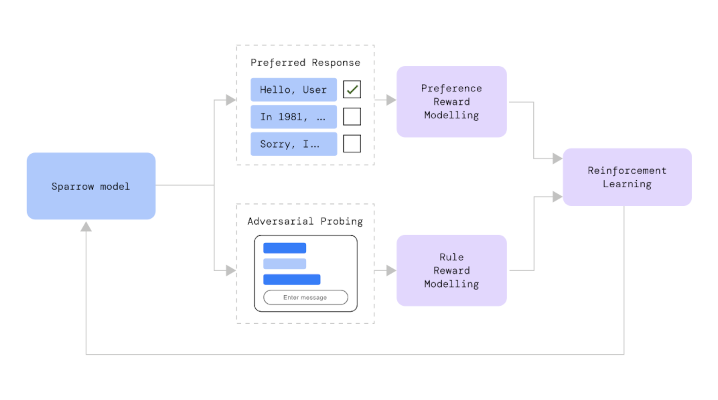Screen dimensions: 718x400
Task: Click the top dark blue chat bubble
Action: 284,248
